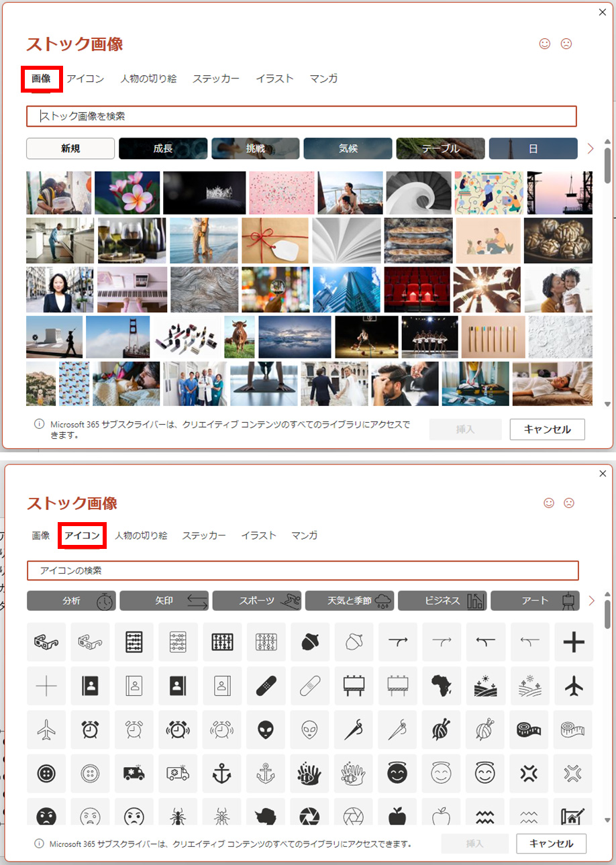Pick the Africa continent icon
Screen dimensions: 616x865
point(442,686)
